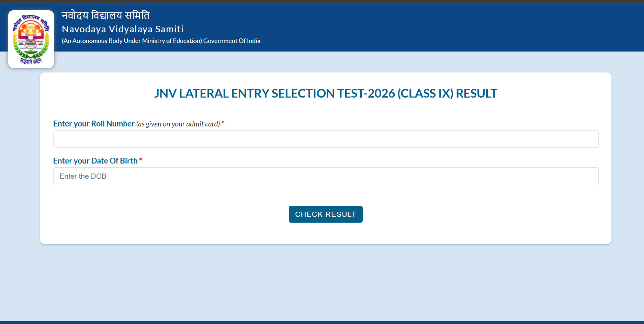Viewport: 644px width, 324px height.
Task: Focus the 'Enter the DOB' date field
Action: pos(326,176)
